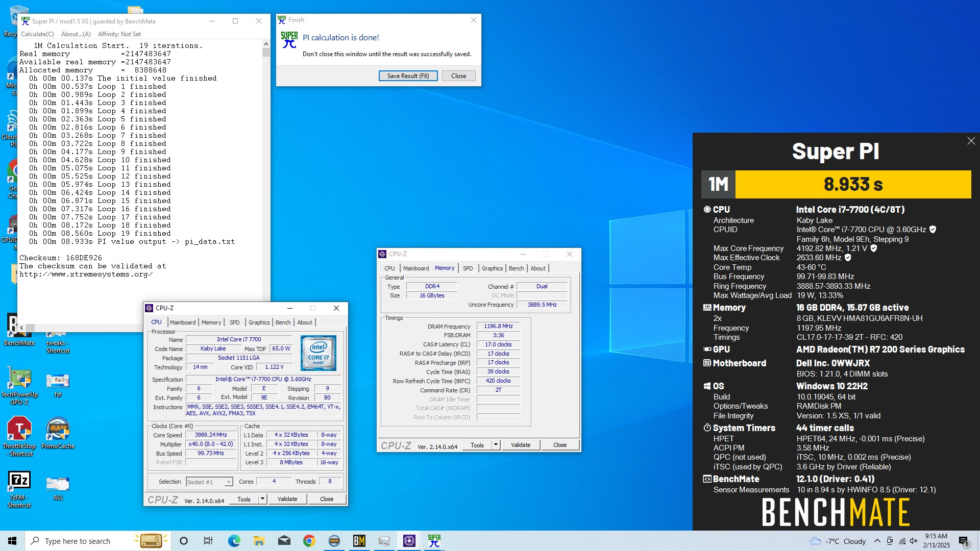Select SPD tab in the Memory CPU-Z window
Viewport: 980px width, 551px height.
(468, 268)
